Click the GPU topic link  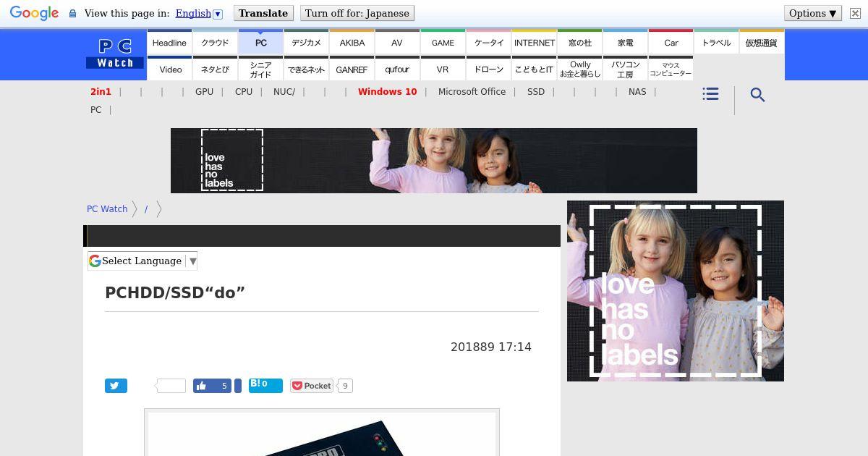pyautogui.click(x=204, y=92)
